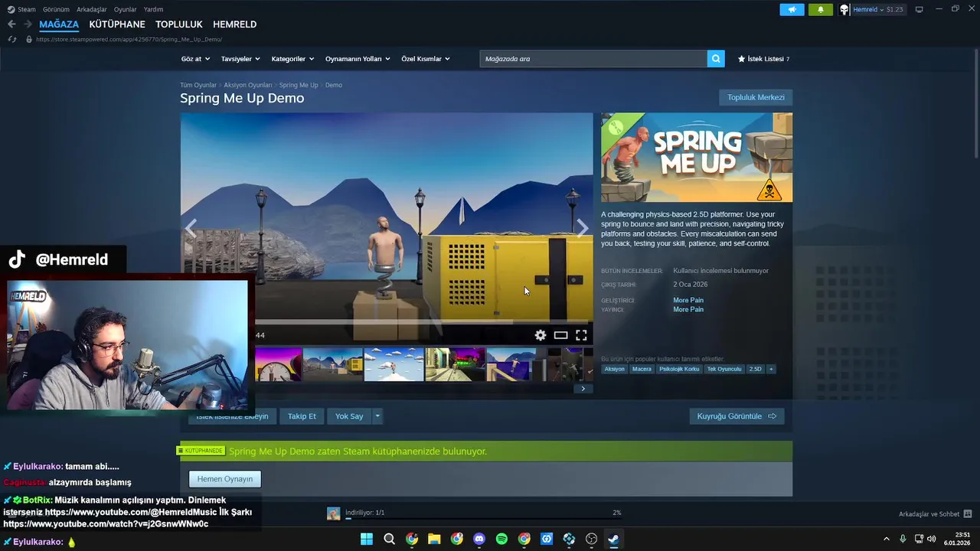The height and width of the screenshot is (551, 980).
Task: Click the Hemen Oynayın button
Action: (x=225, y=479)
